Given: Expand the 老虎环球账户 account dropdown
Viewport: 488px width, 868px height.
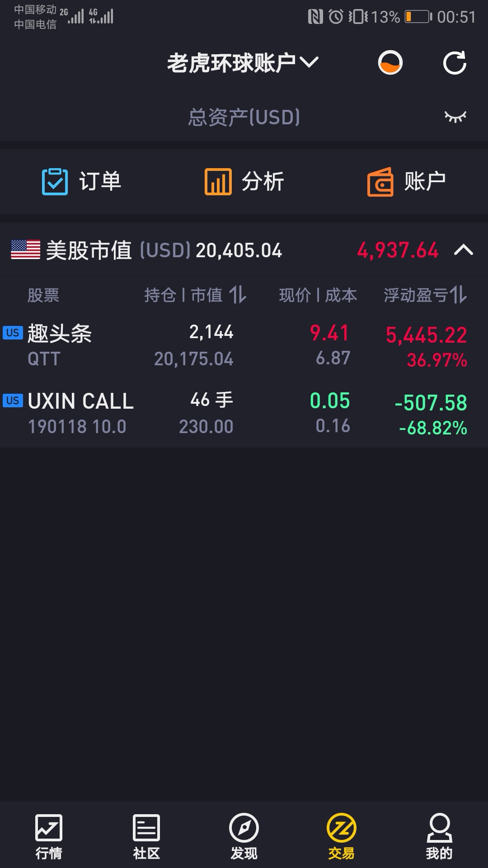Looking at the screenshot, I should click(243, 63).
